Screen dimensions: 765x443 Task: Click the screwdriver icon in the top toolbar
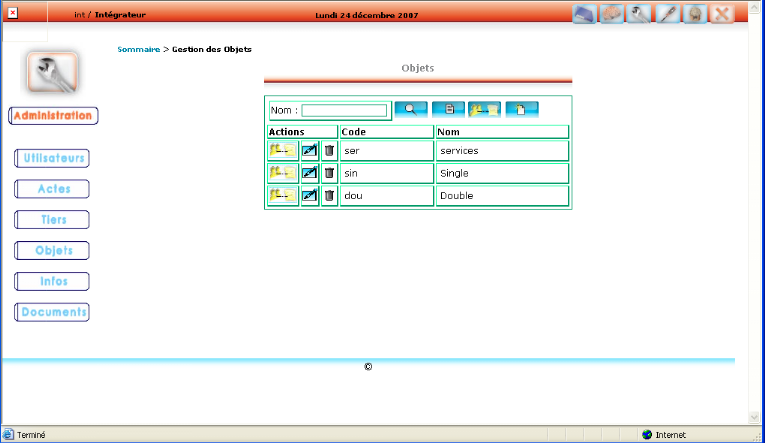(669, 15)
